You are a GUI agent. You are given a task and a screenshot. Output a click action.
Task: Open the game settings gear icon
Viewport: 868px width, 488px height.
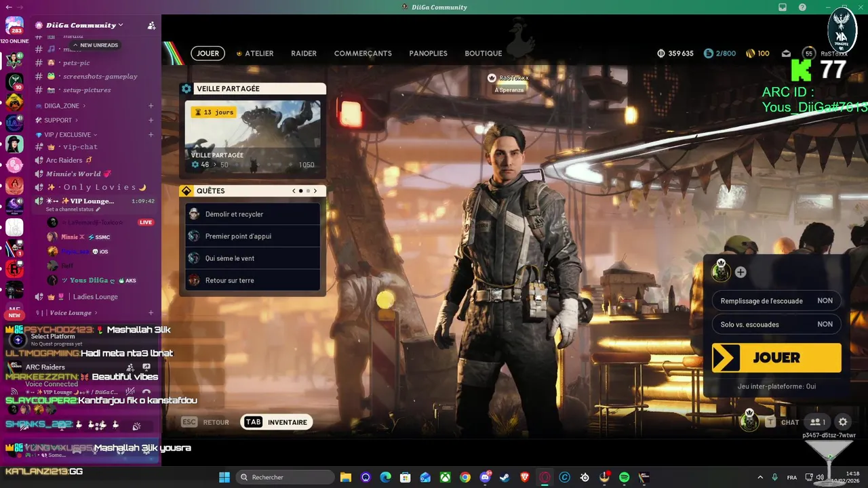[843, 422]
